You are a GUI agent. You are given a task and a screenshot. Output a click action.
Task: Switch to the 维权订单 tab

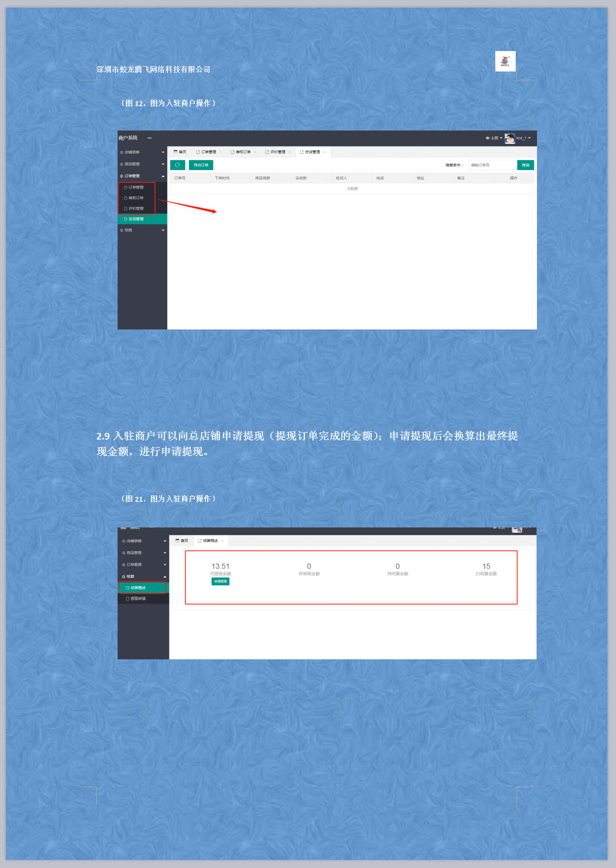pyautogui.click(x=243, y=152)
